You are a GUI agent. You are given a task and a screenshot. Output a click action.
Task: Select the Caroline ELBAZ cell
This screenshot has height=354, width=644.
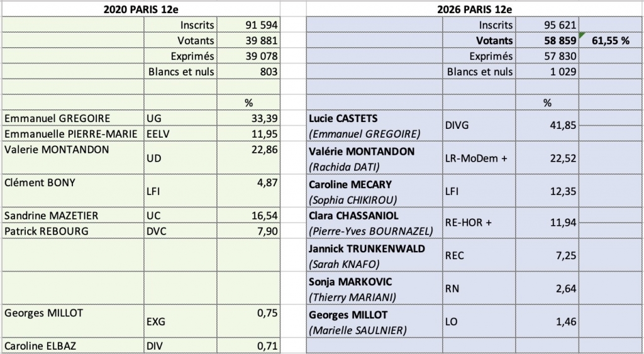[x=73, y=346]
